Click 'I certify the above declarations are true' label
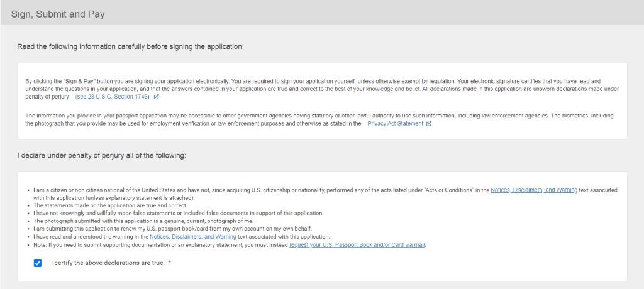 [108, 263]
